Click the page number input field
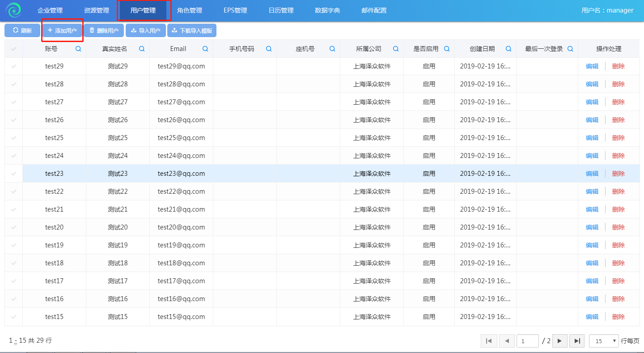 click(x=527, y=341)
